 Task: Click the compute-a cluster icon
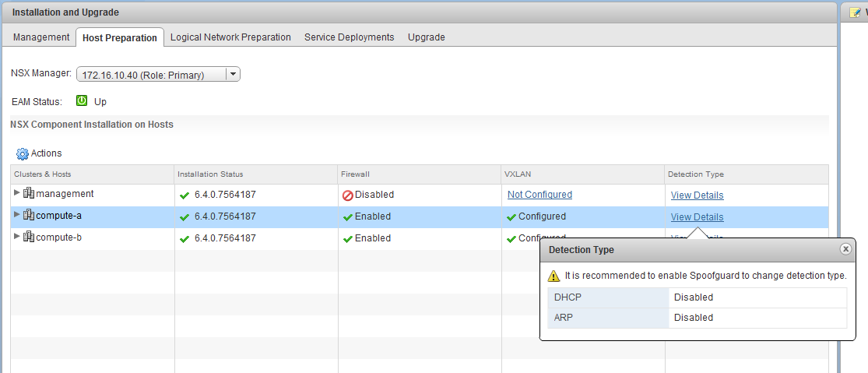[x=29, y=216]
